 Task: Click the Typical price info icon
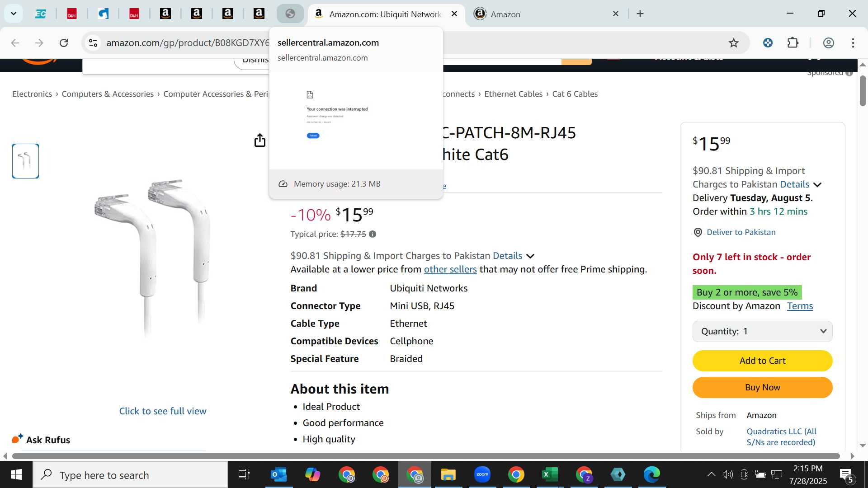[x=373, y=234]
